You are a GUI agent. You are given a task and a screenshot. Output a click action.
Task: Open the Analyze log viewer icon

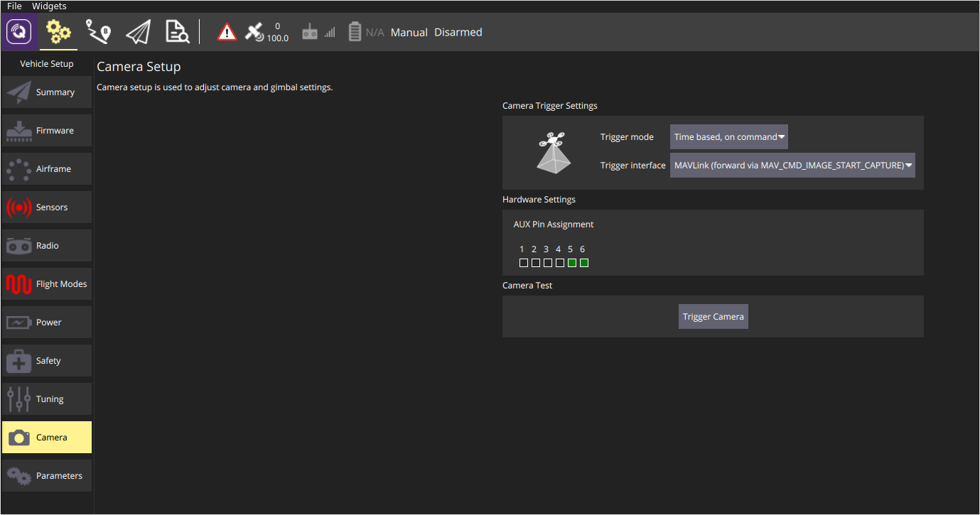click(177, 32)
